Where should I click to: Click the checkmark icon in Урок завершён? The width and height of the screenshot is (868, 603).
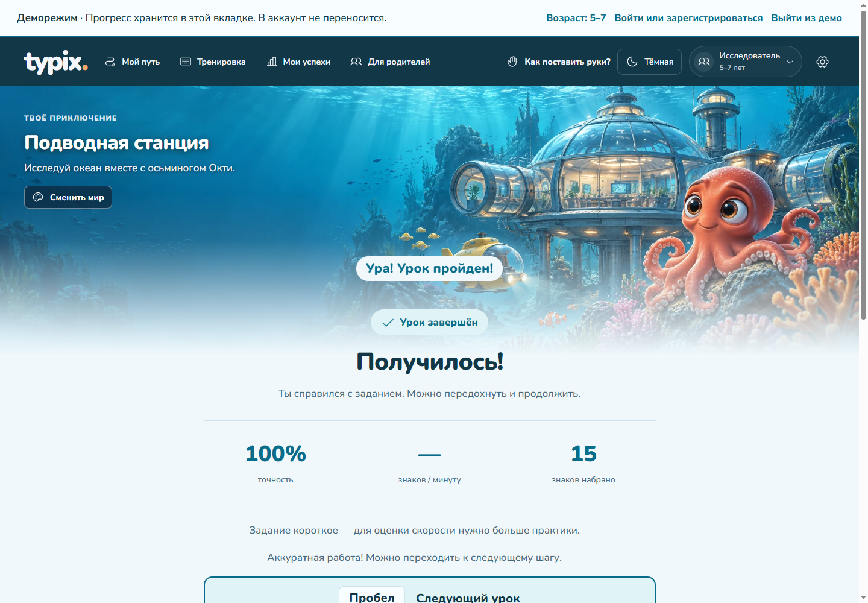(x=388, y=323)
